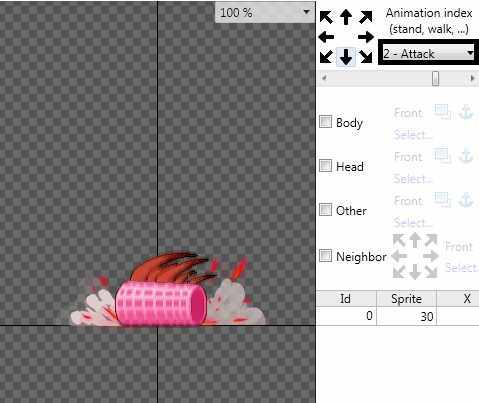Select the up direction arrow
479x403 pixels.
[x=346, y=17]
